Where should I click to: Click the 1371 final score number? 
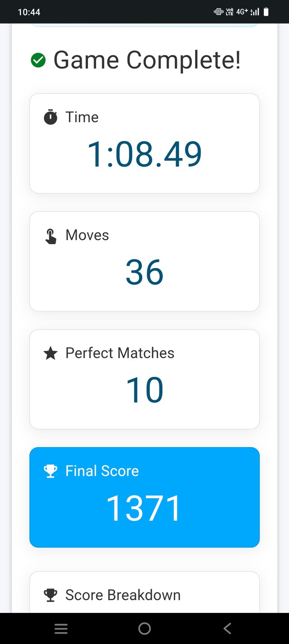144,508
